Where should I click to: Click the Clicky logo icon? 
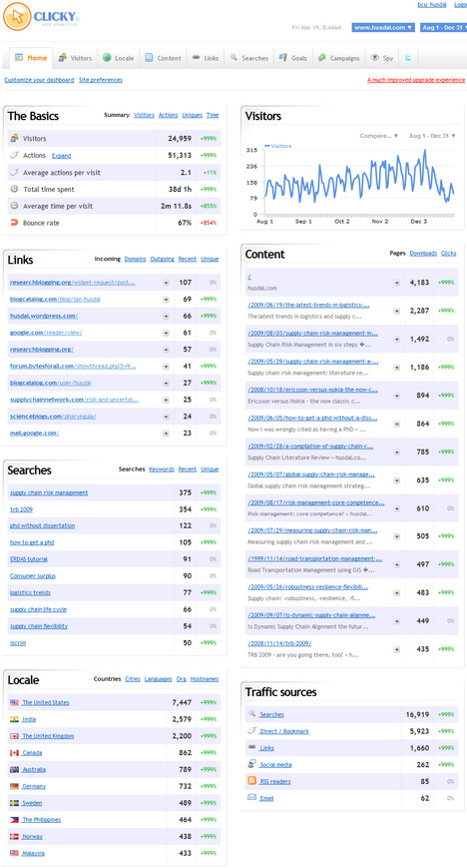pyautogui.click(x=17, y=17)
